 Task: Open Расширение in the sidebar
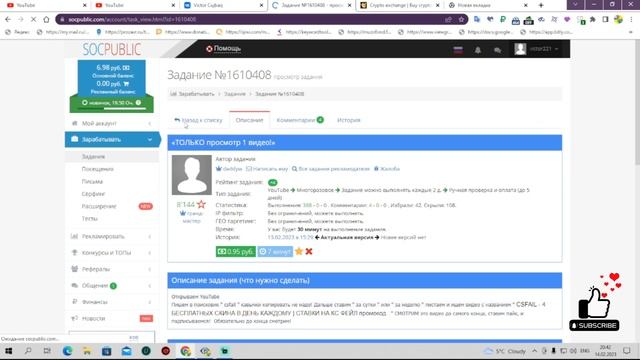pyautogui.click(x=99, y=206)
